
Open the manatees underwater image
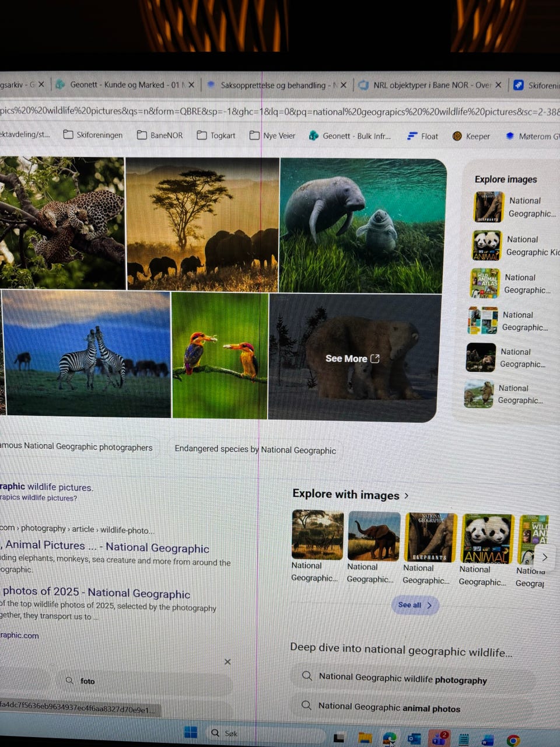point(362,225)
